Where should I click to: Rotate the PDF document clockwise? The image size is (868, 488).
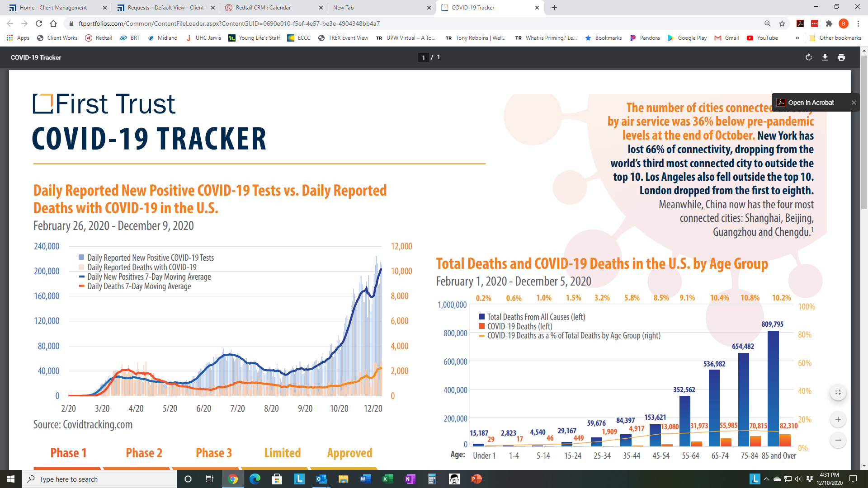[809, 57]
